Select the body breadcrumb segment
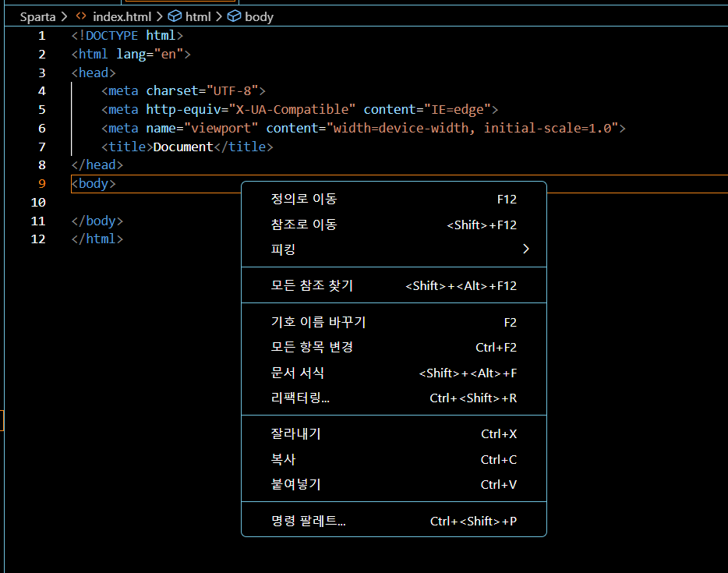This screenshot has width=728, height=573. [x=259, y=17]
